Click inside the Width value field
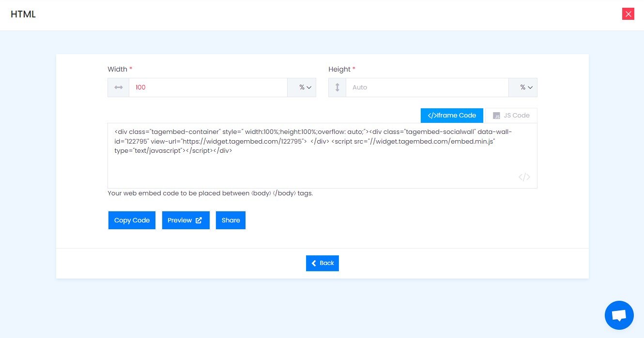The height and width of the screenshot is (338, 644). [208, 88]
